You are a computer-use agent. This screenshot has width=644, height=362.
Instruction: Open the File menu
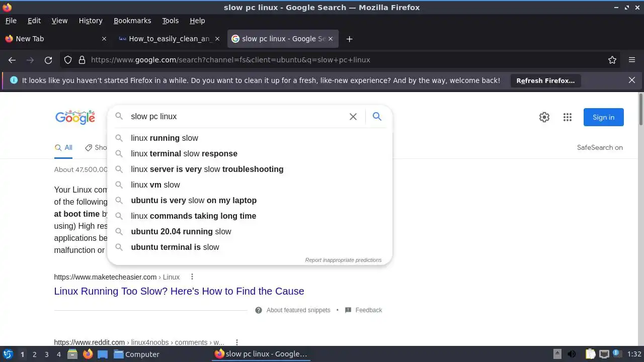coord(11,21)
